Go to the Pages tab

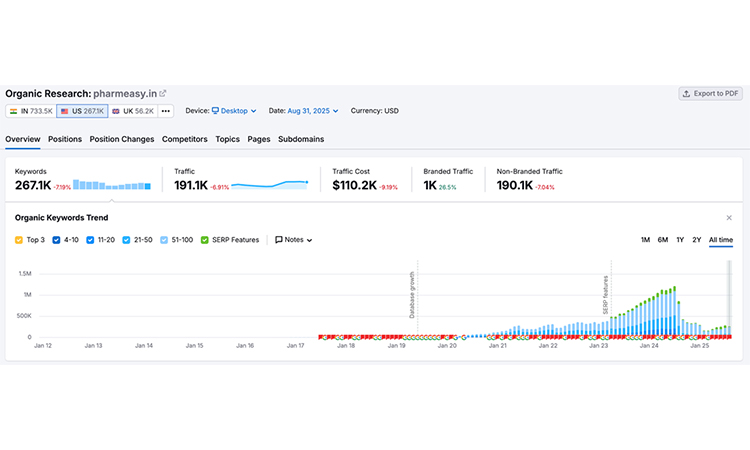pos(259,139)
